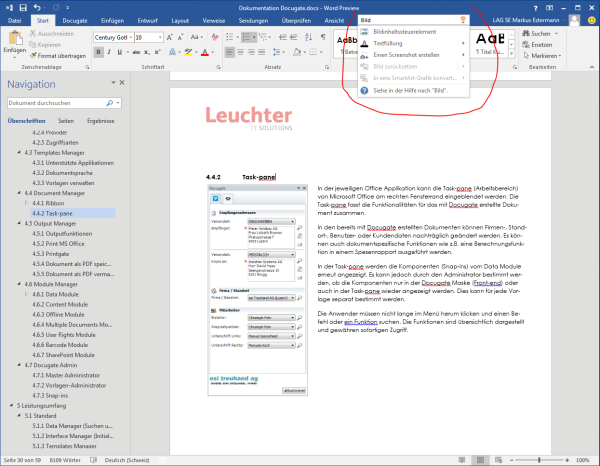Viewport: 600px width, 466px height.
Task: Justify the paragraph text
Action: [x=262, y=52]
